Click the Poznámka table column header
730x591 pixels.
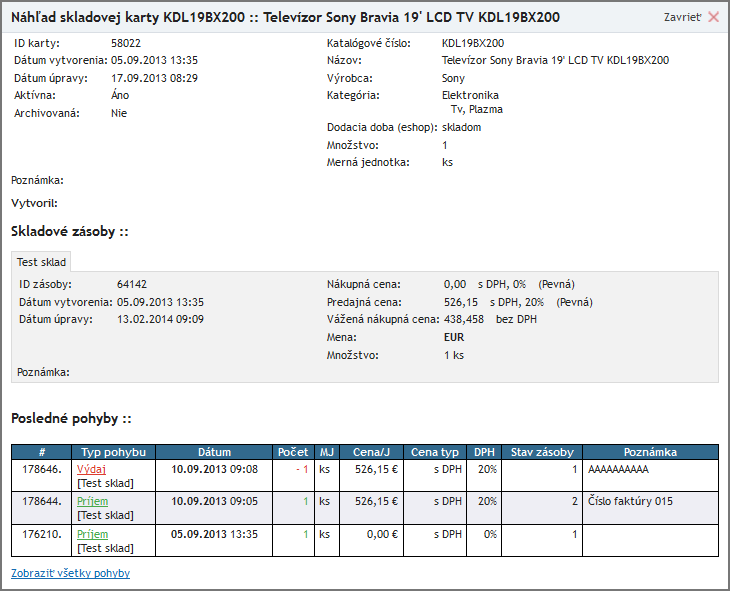(x=650, y=452)
